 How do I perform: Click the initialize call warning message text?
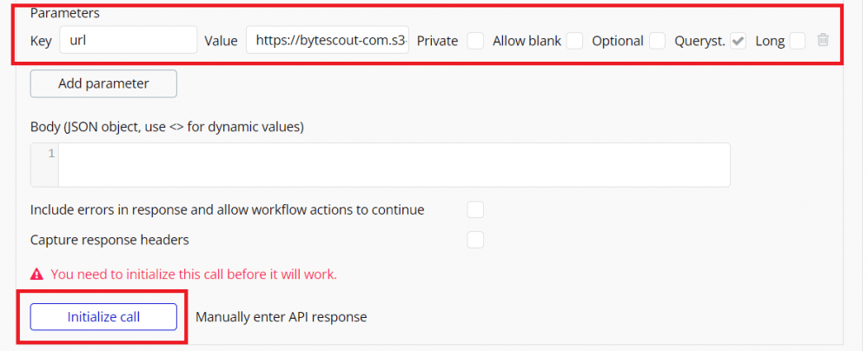click(x=194, y=275)
